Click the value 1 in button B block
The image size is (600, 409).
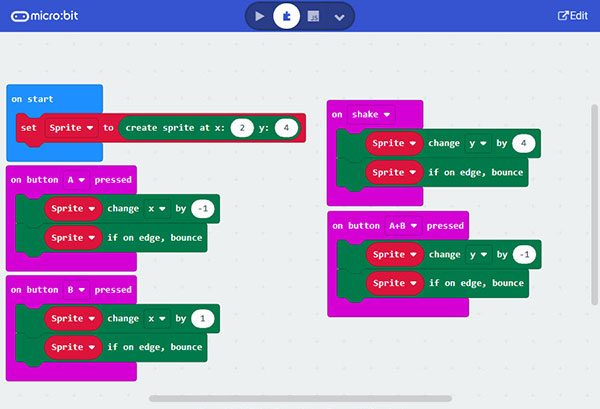point(203,319)
